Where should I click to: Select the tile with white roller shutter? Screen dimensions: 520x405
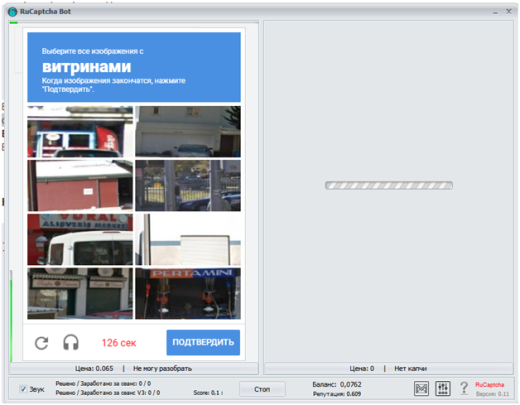click(x=188, y=239)
